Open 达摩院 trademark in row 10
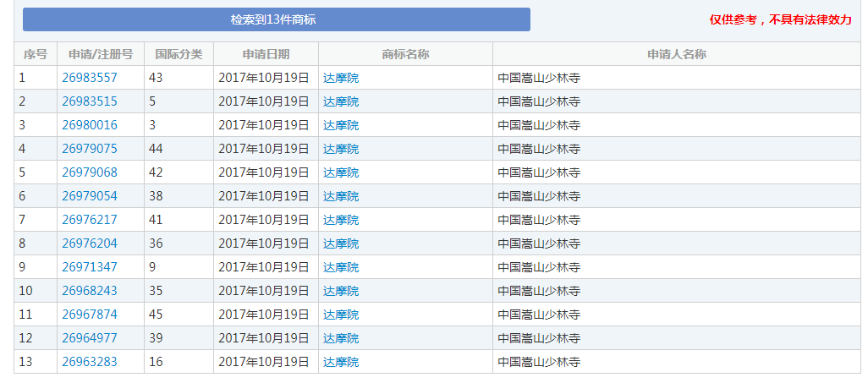868x383 pixels. pos(341,291)
